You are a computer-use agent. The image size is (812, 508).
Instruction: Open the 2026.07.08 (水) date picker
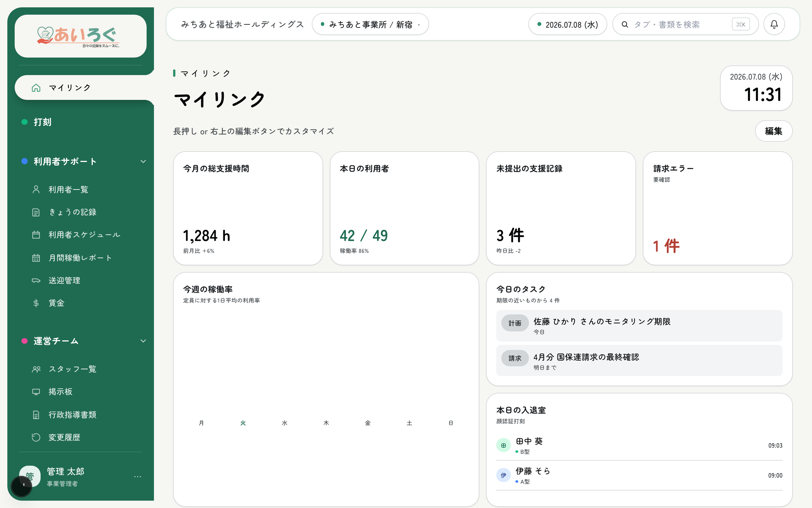point(567,24)
